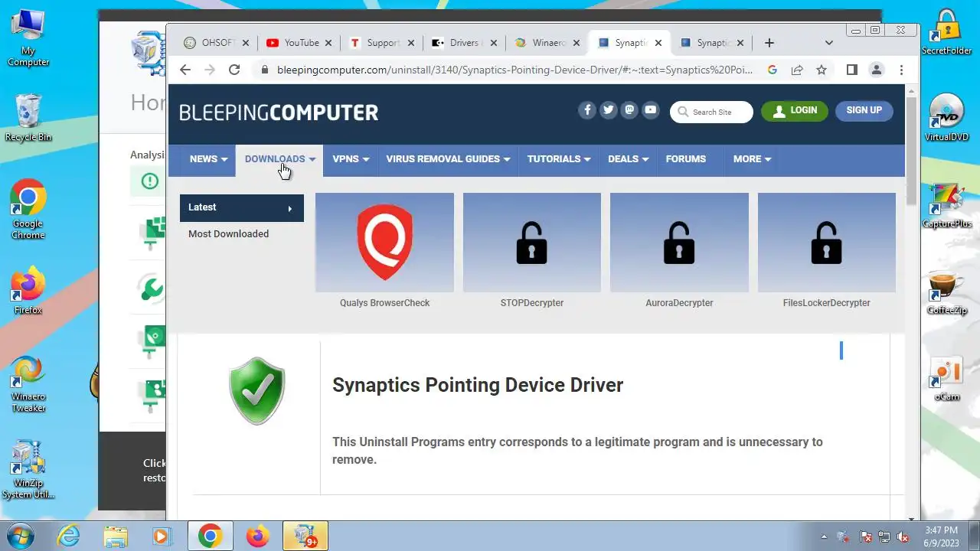980x551 pixels.
Task: Open CapturePlus desktop icon
Action: click(947, 205)
